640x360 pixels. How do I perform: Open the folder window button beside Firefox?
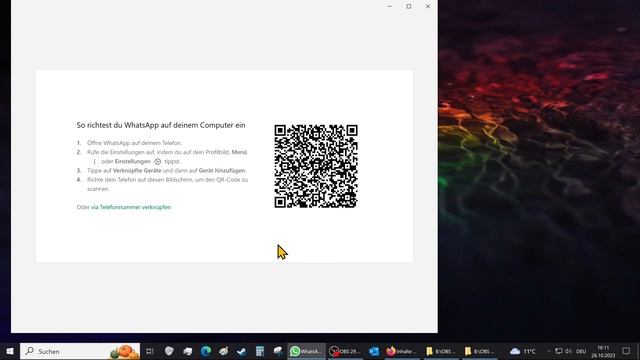click(440, 351)
